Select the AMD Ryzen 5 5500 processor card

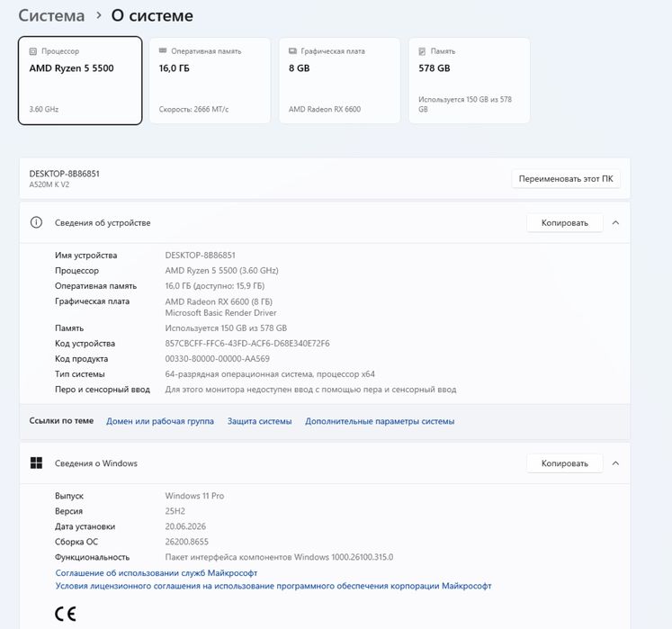(x=80, y=81)
